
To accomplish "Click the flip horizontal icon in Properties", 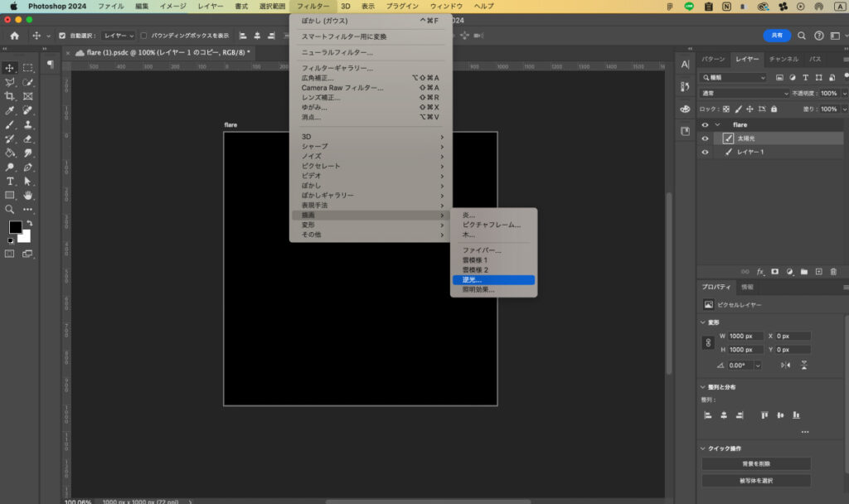I will [x=785, y=365].
